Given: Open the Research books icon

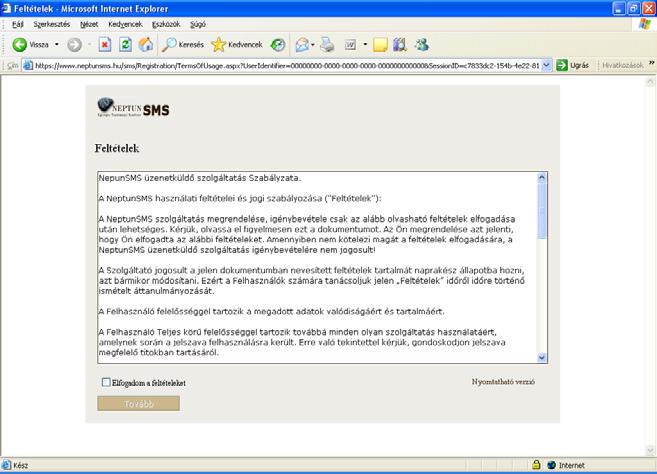Looking at the screenshot, I should pos(400,44).
